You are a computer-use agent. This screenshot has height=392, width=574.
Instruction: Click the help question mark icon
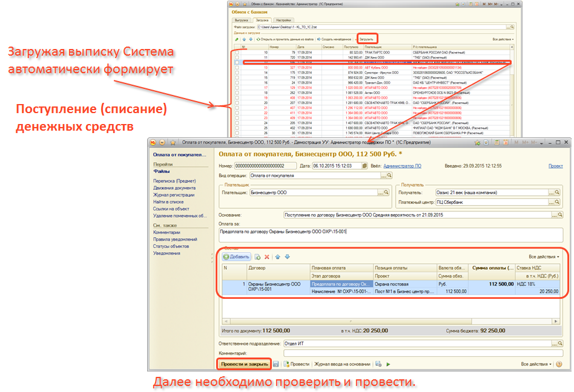(559, 364)
